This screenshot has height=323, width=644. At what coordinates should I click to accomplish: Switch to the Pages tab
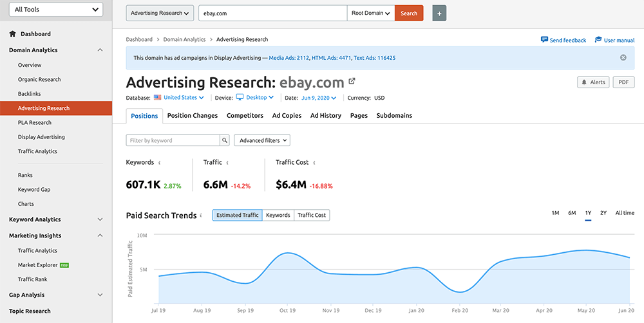coord(359,116)
